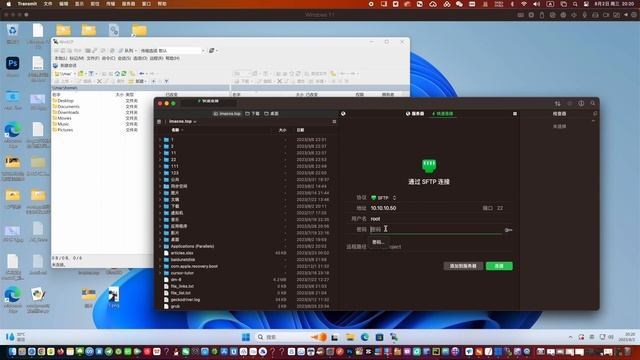Click the WinSCP back navigation arrow
This screenshot has height=360, width=640.
pyautogui.click(x=142, y=74)
